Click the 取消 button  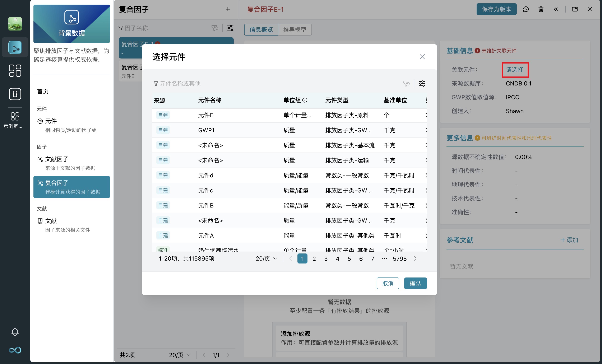point(388,283)
